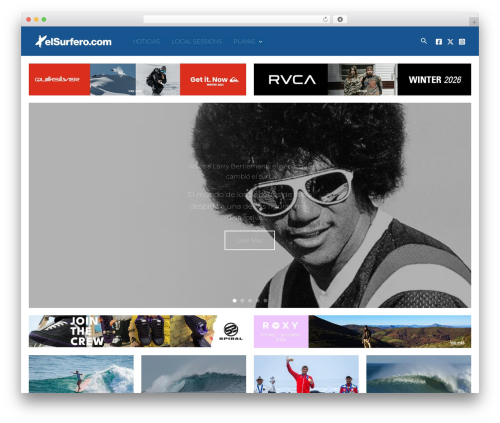Click the round browser extension icon

[340, 19]
